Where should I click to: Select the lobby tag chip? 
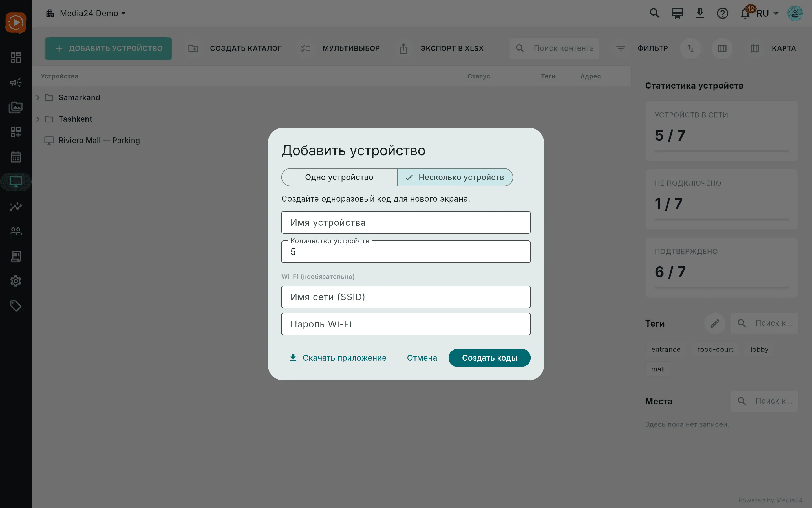click(759, 349)
